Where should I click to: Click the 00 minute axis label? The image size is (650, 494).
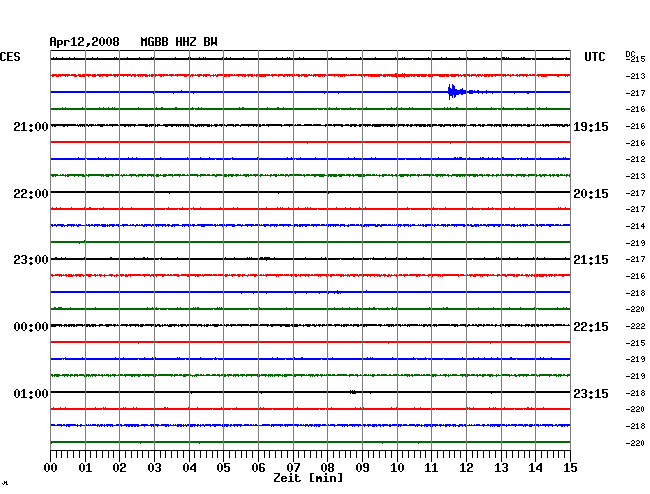pyautogui.click(x=51, y=467)
